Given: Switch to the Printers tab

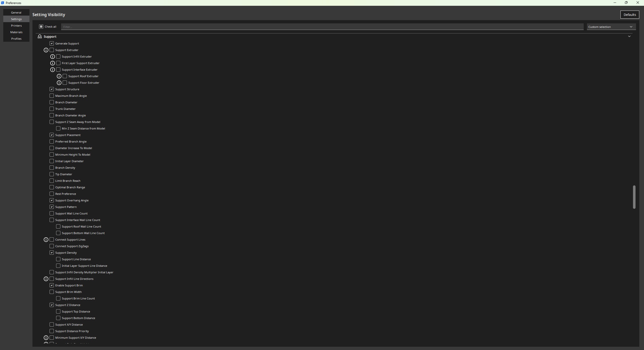Looking at the screenshot, I should (x=16, y=26).
